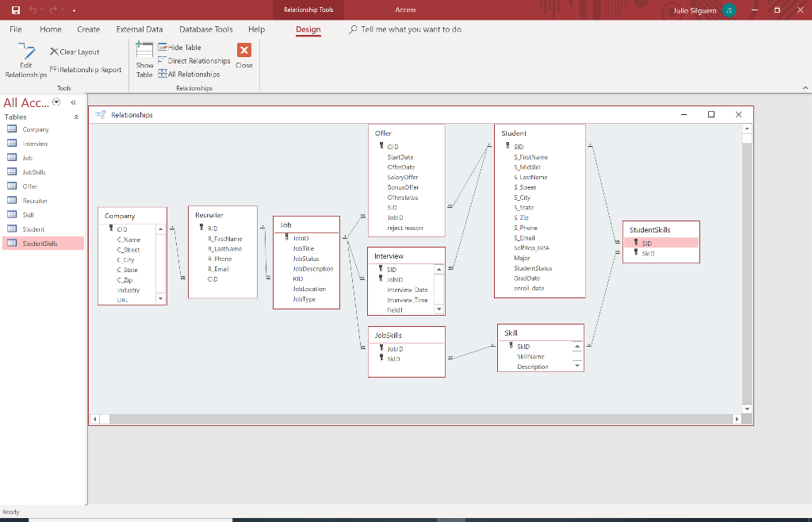This screenshot has width=812, height=522.
Task: Select JobSkills table in navigation pane
Action: click(x=43, y=172)
